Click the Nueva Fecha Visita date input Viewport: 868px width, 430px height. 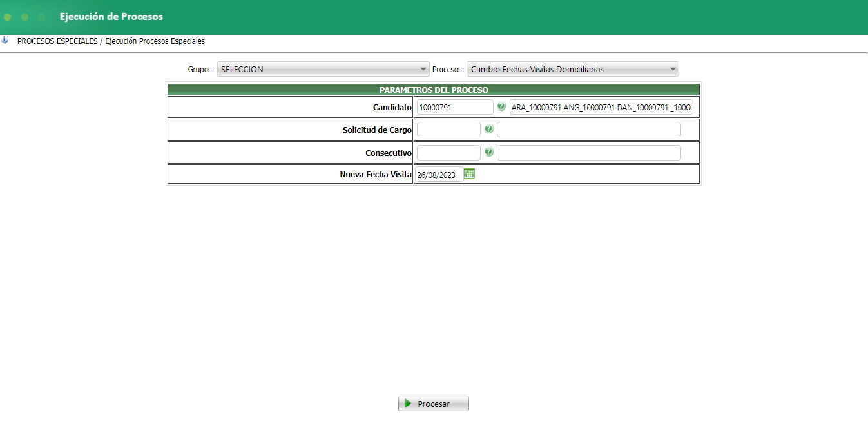pos(439,175)
